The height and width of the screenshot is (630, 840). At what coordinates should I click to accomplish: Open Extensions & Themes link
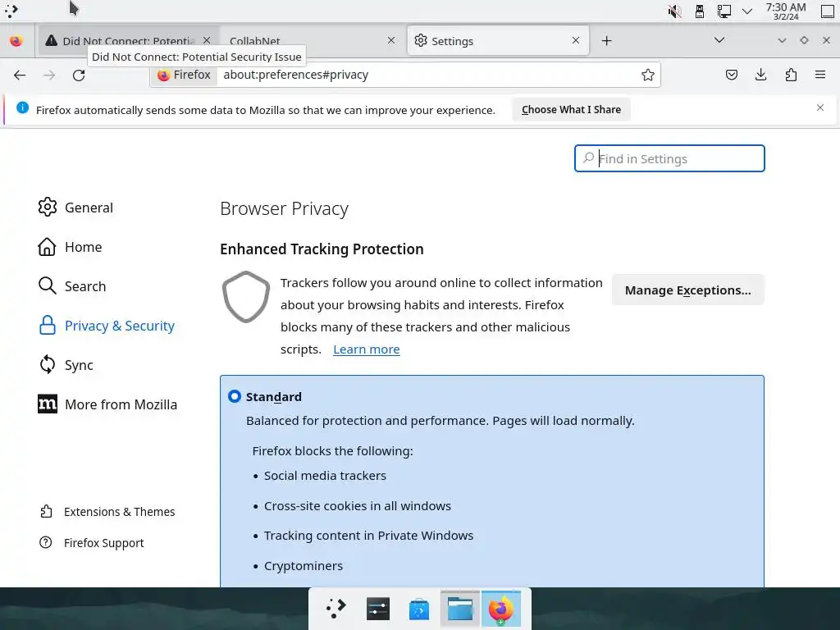click(x=107, y=512)
